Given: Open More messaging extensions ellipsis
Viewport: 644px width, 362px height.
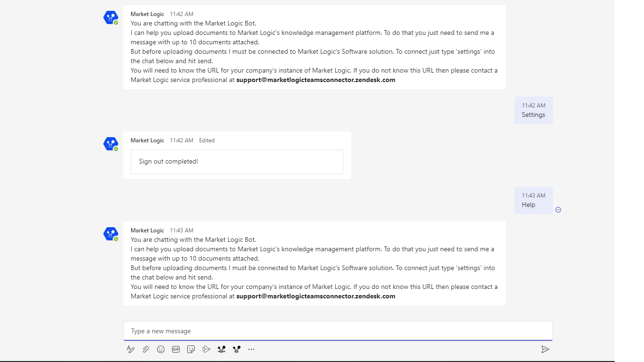Looking at the screenshot, I should tap(251, 349).
